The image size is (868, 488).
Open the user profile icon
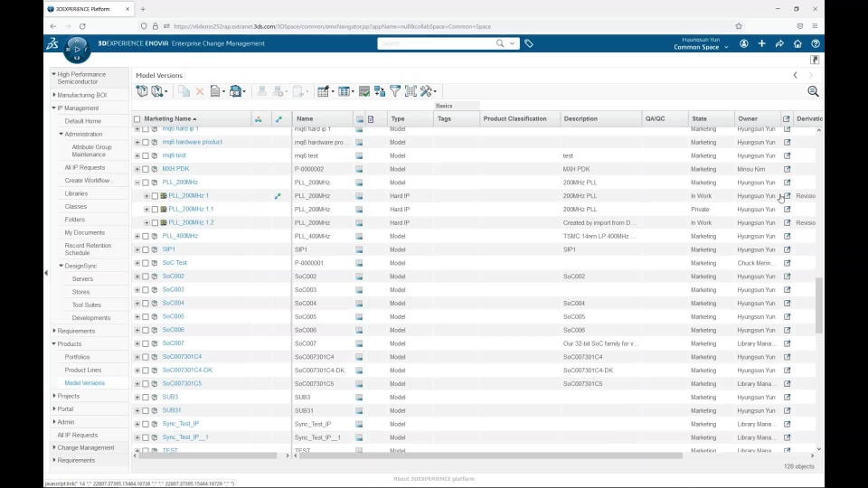coord(744,43)
